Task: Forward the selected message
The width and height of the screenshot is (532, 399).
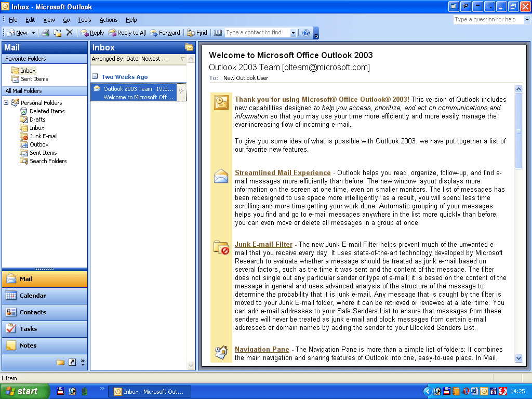Action: point(165,33)
